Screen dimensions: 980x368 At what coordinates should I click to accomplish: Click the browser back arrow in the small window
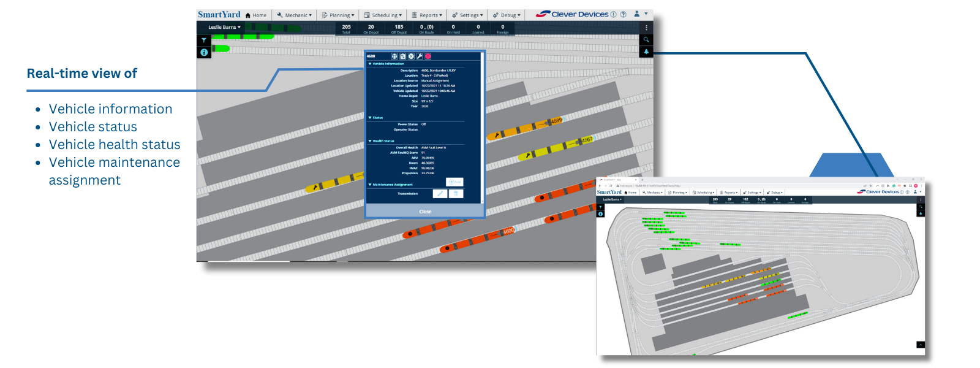pyautogui.click(x=600, y=186)
